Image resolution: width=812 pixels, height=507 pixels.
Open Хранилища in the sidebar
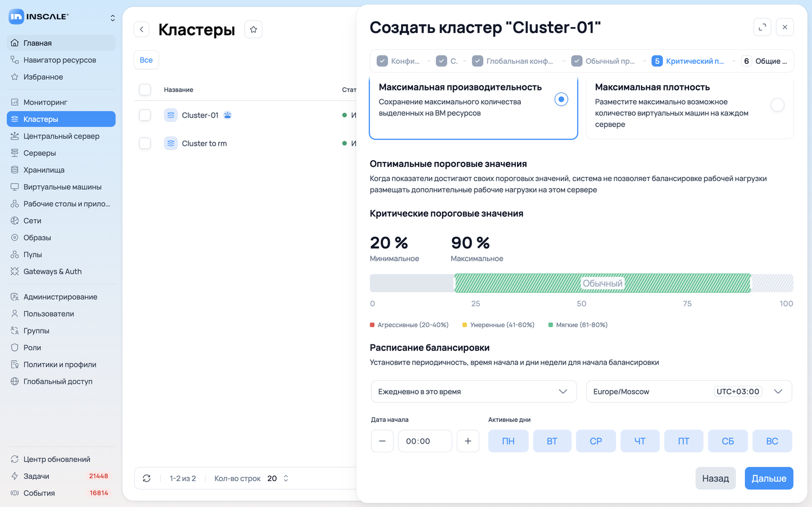[x=61, y=170]
